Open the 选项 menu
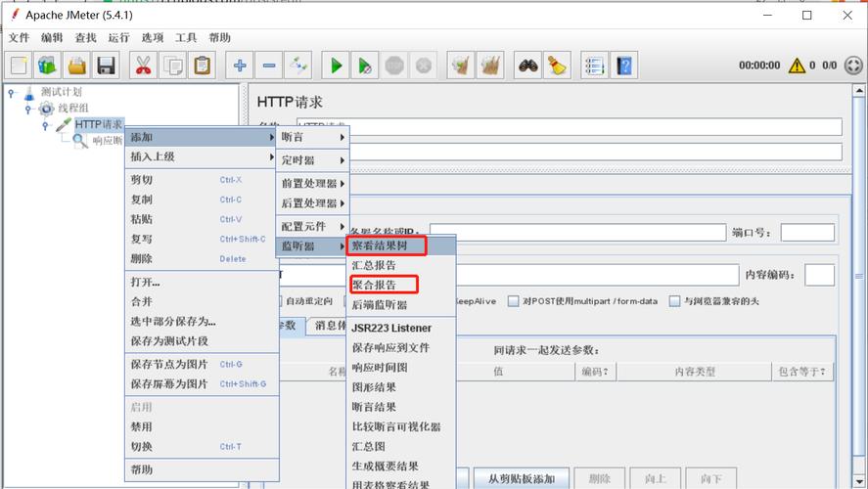 coord(153,37)
